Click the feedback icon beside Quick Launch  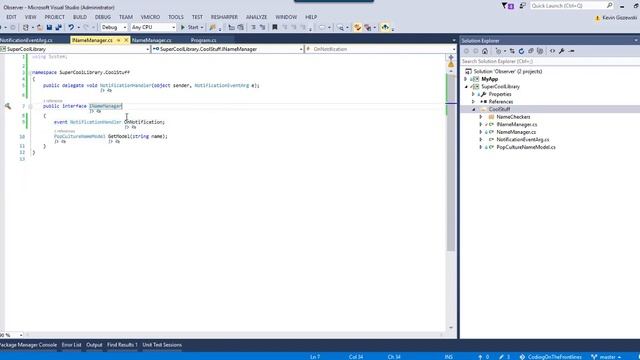pyautogui.click(x=522, y=6)
